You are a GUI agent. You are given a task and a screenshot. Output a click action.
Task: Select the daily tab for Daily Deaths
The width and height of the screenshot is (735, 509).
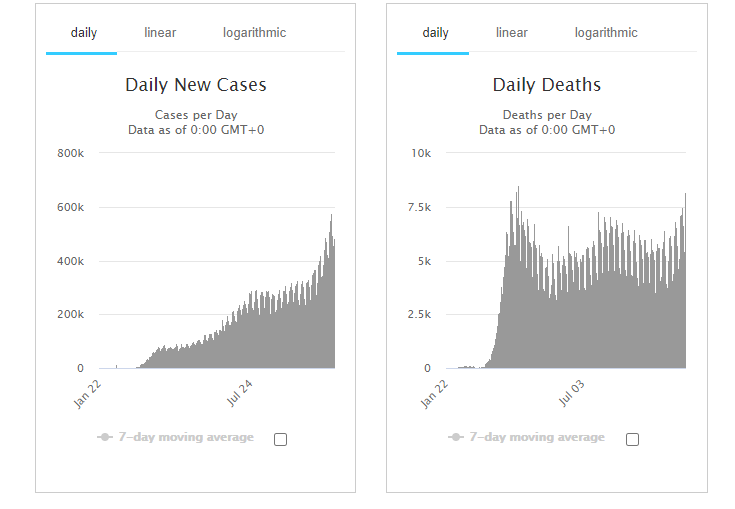pos(435,33)
